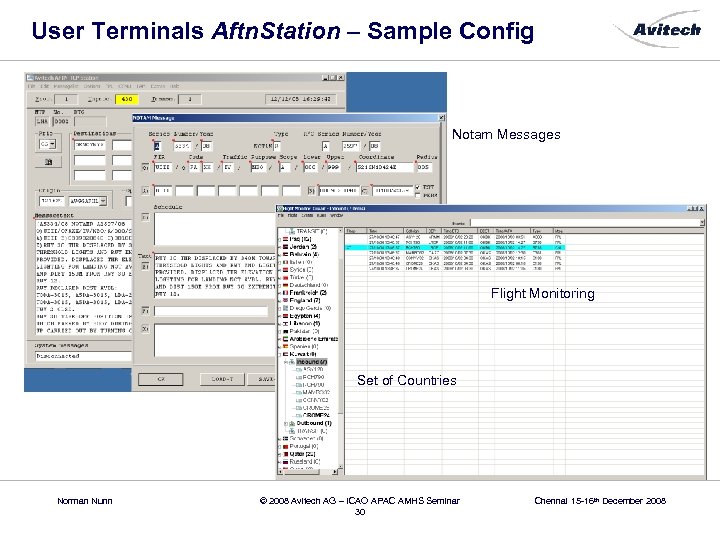Enable the TST checkbox in NOTAM dialog
This screenshot has width=720, height=540.
(x=417, y=187)
